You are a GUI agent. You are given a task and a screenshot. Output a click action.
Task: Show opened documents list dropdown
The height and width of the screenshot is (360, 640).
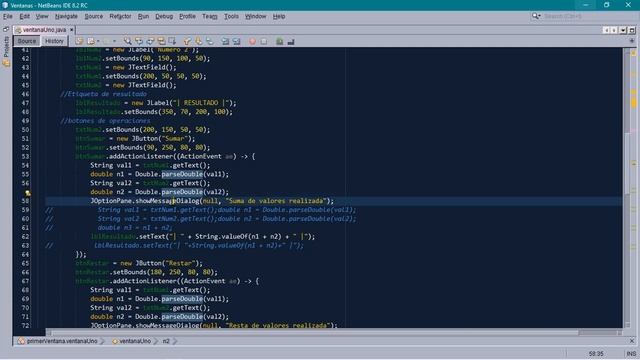623,30
